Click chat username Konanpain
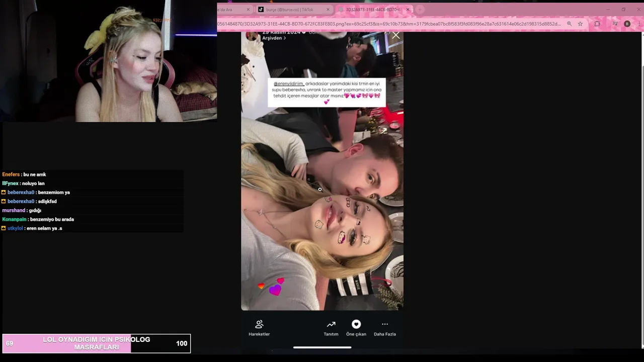 tap(15, 220)
